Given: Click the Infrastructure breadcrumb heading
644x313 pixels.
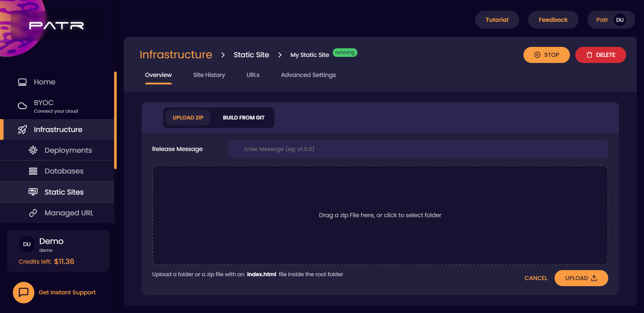Looking at the screenshot, I should [176, 54].
